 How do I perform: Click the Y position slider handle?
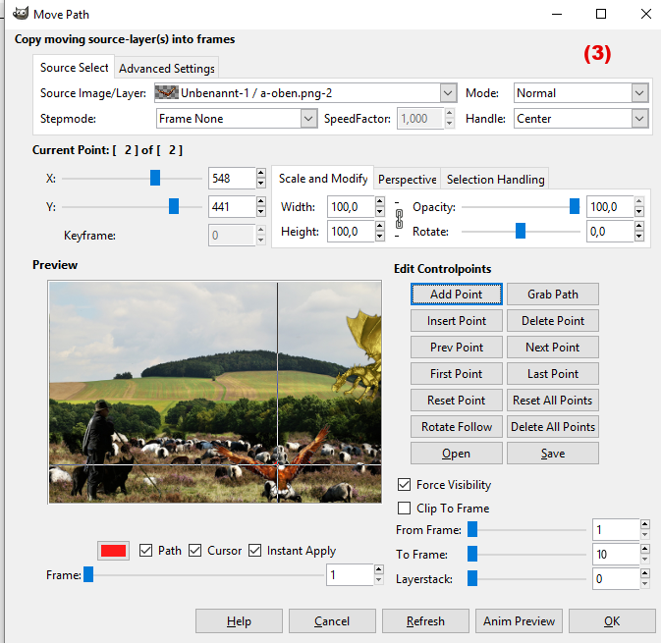click(174, 206)
